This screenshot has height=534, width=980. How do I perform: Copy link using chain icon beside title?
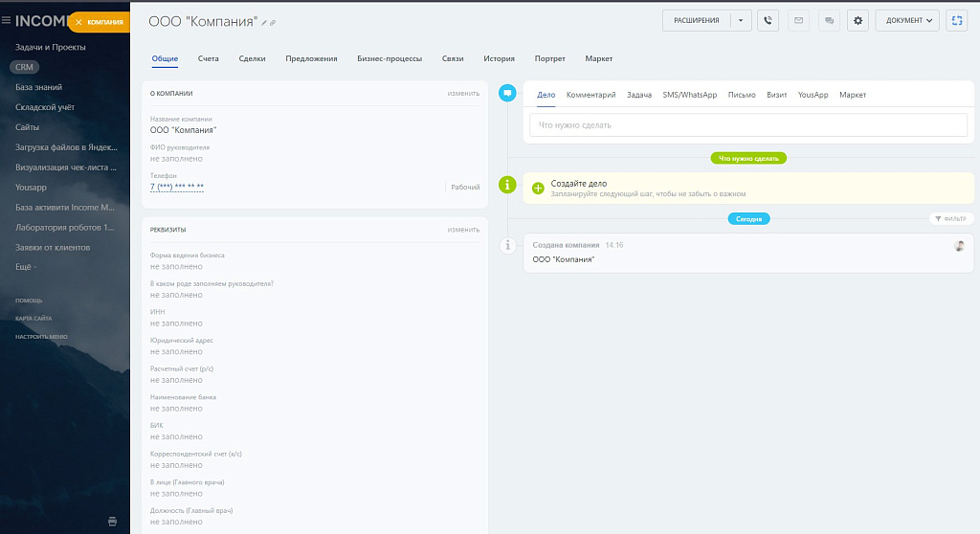click(274, 22)
